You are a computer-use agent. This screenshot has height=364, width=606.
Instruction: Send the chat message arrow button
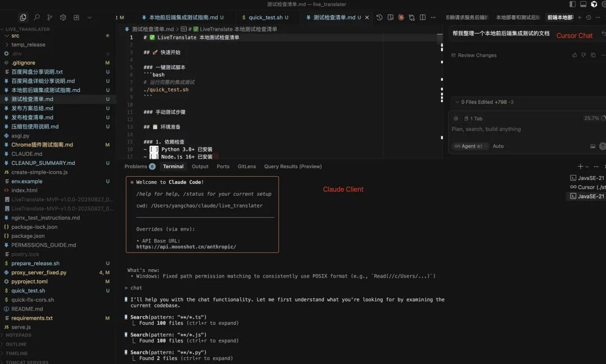pyautogui.click(x=603, y=146)
